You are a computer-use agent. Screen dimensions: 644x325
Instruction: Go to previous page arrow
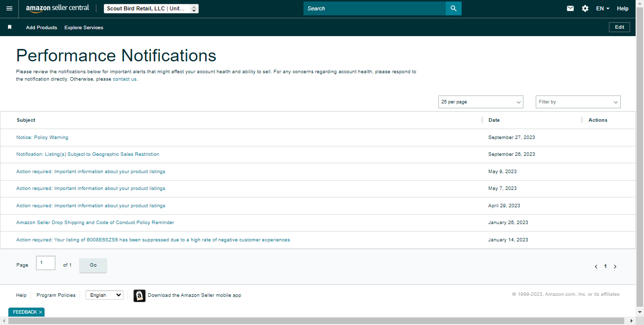pos(596,267)
